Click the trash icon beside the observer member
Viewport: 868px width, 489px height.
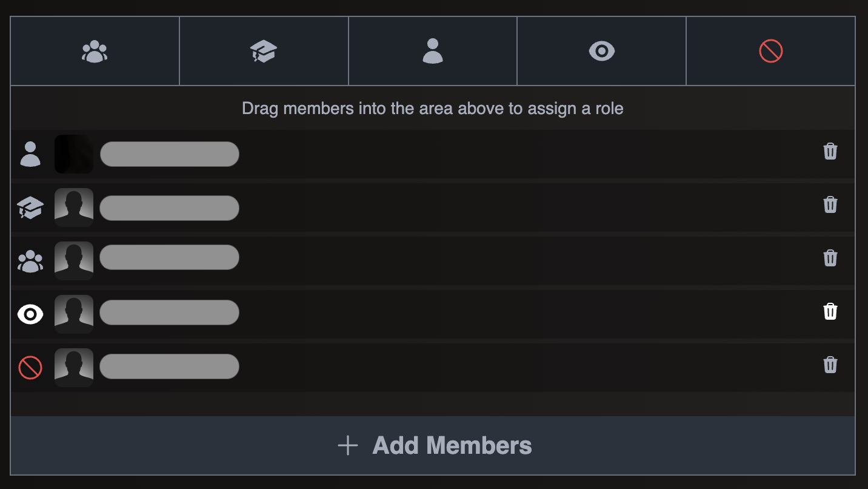[830, 312]
